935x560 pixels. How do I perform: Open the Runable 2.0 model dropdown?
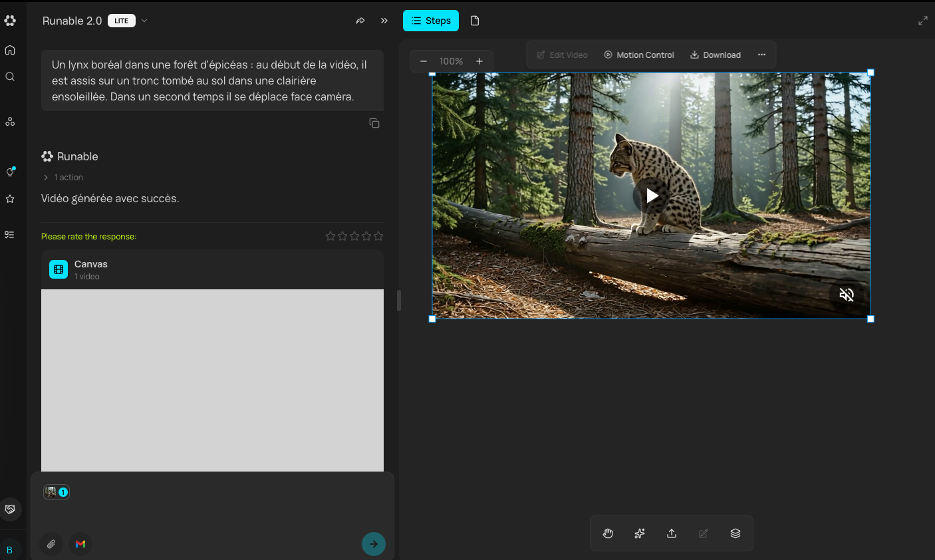[x=144, y=21]
